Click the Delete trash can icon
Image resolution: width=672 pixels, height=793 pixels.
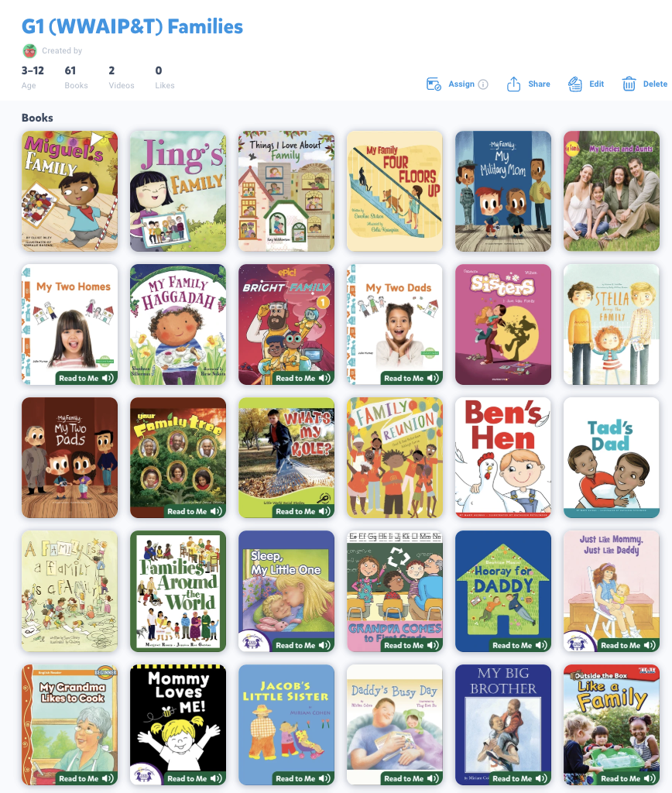(629, 84)
